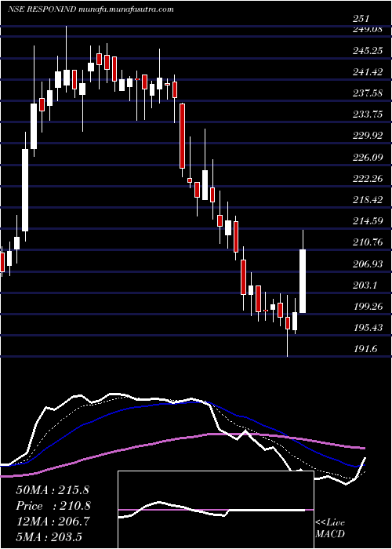Click the 241.42 price axis label

pos(367,72)
